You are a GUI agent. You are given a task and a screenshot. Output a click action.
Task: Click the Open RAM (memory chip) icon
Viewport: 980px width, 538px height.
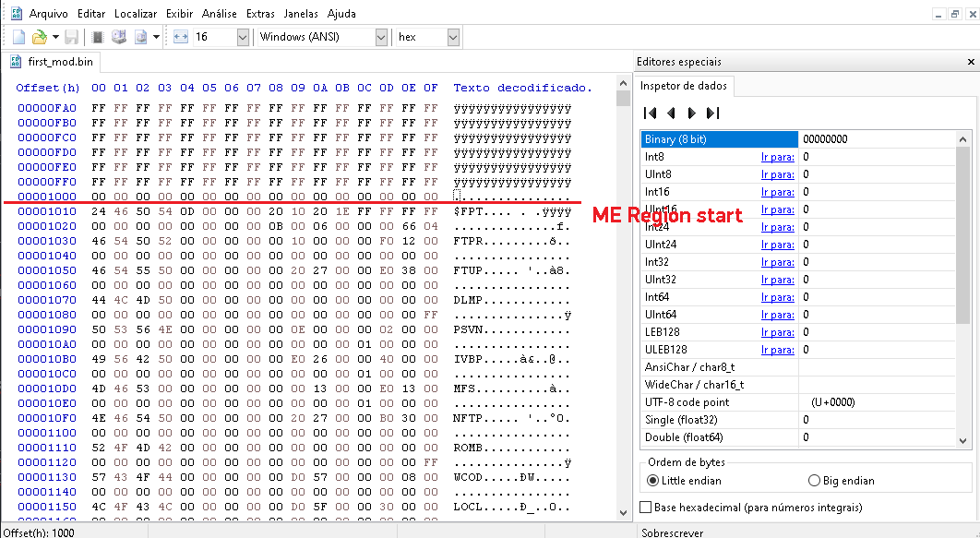[x=98, y=37]
